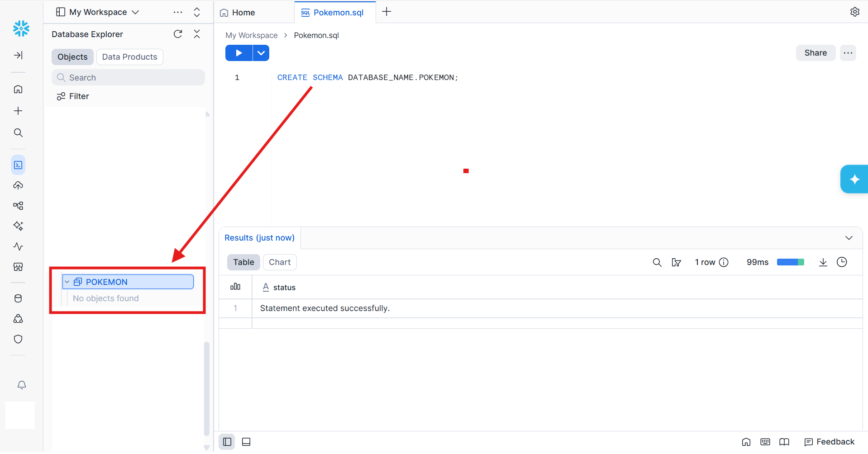Switch results to Table view

(x=243, y=262)
